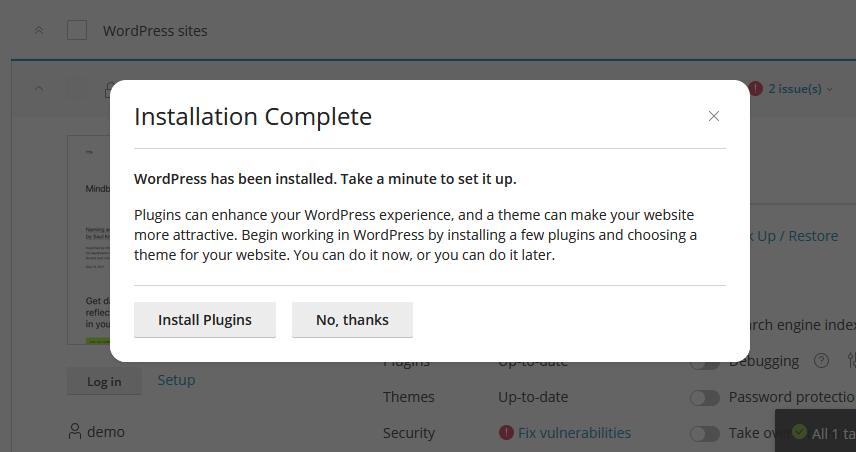
Task: Select the Themes Up-to-date status text
Action: click(x=533, y=397)
